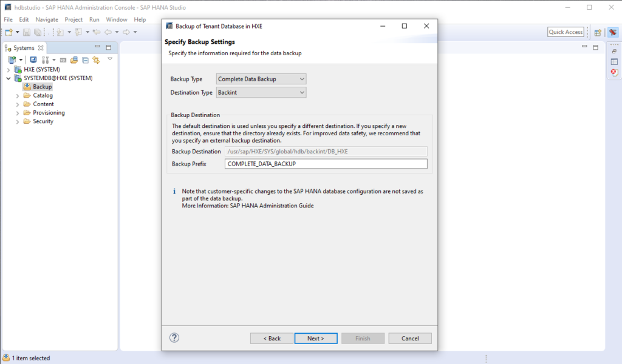Click the Add System icon in Systems panel

[12, 60]
